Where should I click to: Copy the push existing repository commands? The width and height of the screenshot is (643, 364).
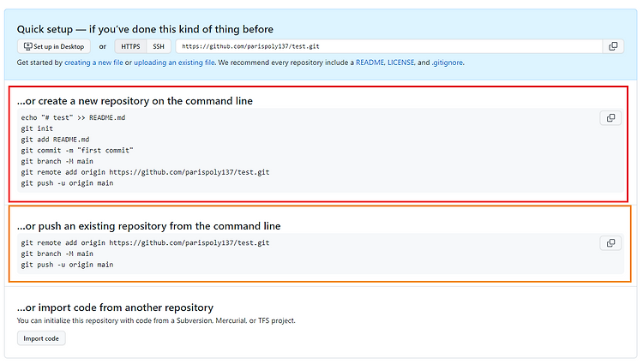(610, 243)
